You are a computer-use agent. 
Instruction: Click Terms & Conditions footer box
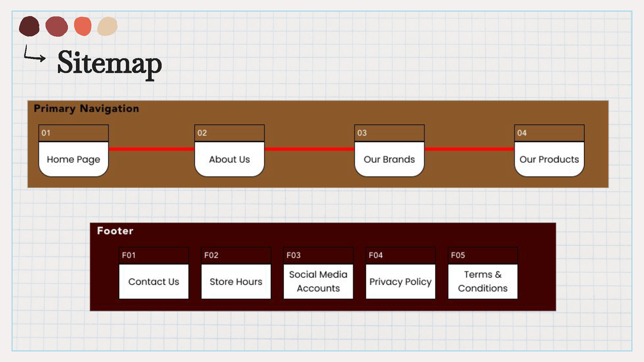coord(482,282)
